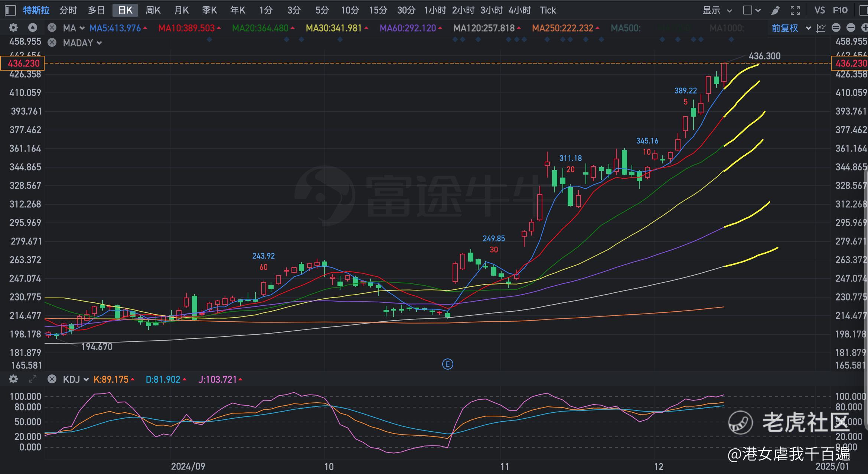Viewport: 868px width, 474px height.
Task: Toggle MA20:364.480 line visibility
Action: point(263,28)
